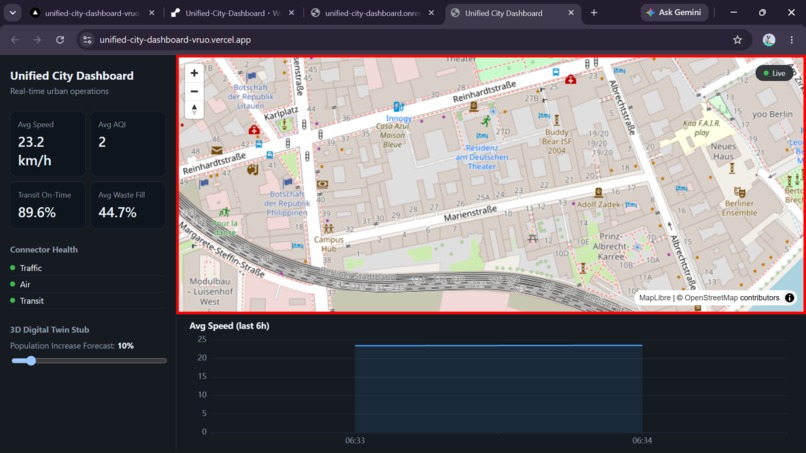Screen dimensions: 806x453
Task: Zoom in on the map
Action: coord(194,73)
